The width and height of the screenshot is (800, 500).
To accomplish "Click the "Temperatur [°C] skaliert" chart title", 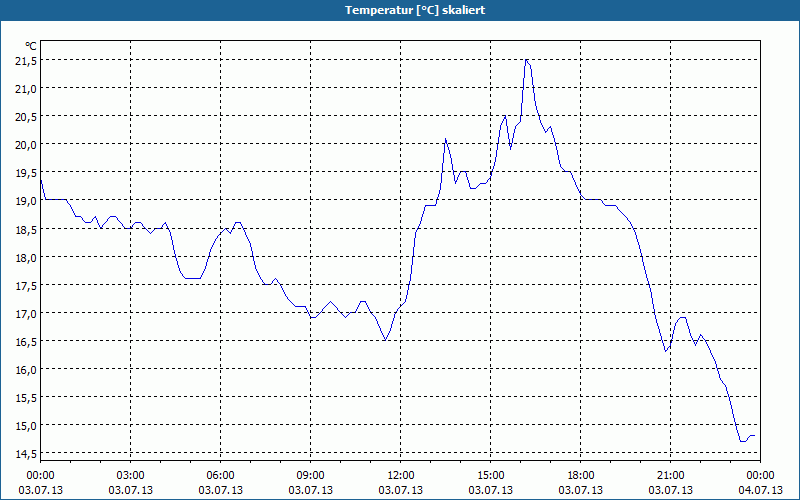I will click(415, 10).
